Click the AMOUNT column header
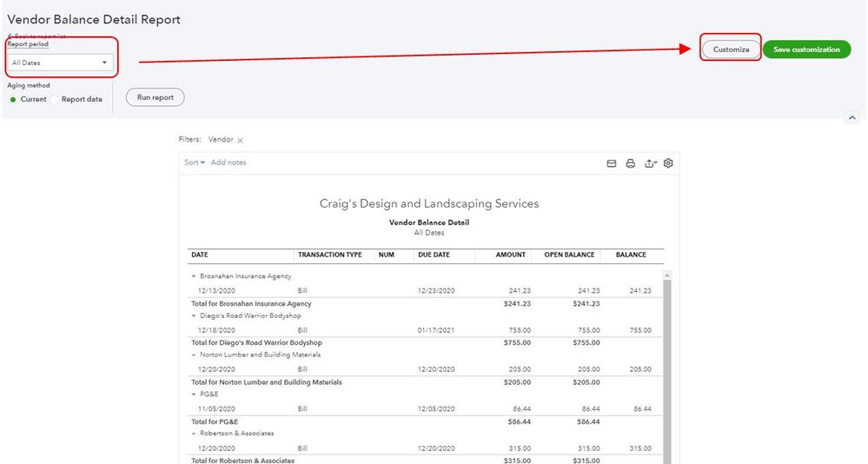The image size is (868, 464). pyautogui.click(x=510, y=255)
